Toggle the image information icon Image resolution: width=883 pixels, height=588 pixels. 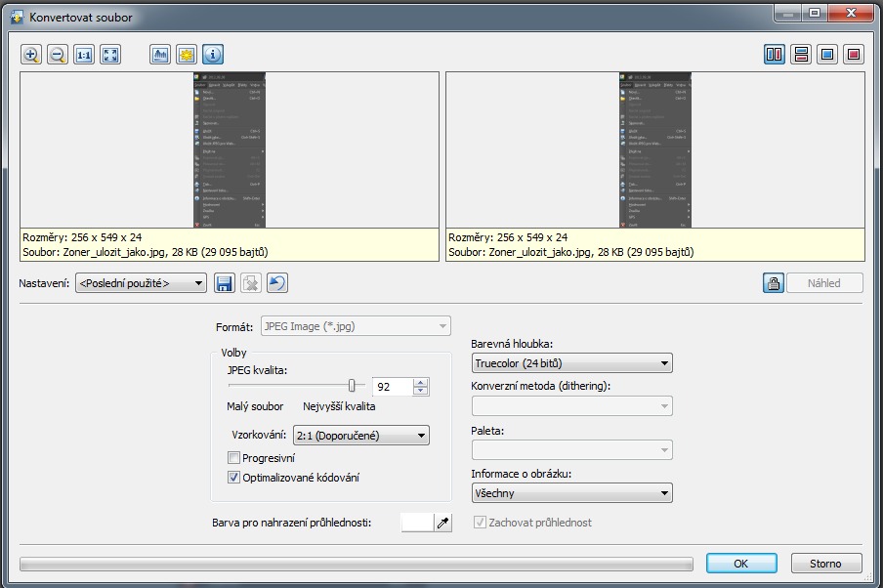coord(213,55)
